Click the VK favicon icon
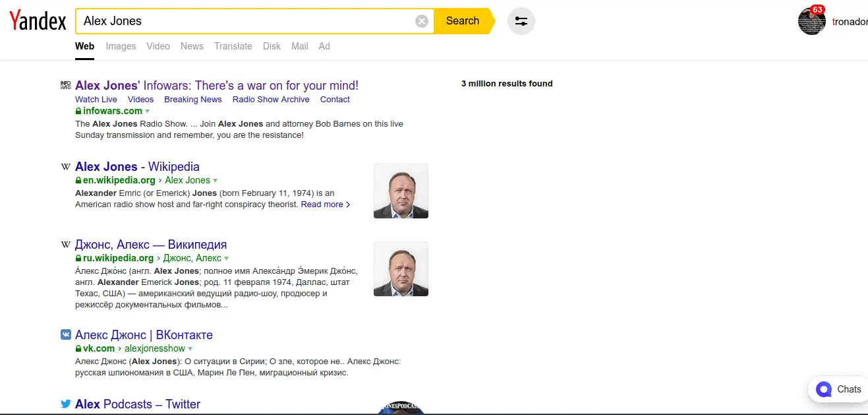The height and width of the screenshot is (415, 868). [65, 335]
